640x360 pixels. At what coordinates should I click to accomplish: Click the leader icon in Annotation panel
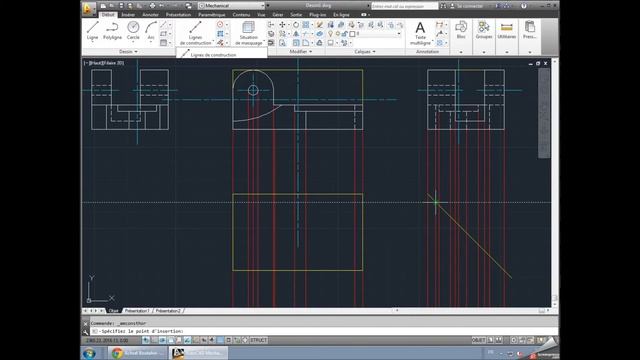[x=440, y=34]
